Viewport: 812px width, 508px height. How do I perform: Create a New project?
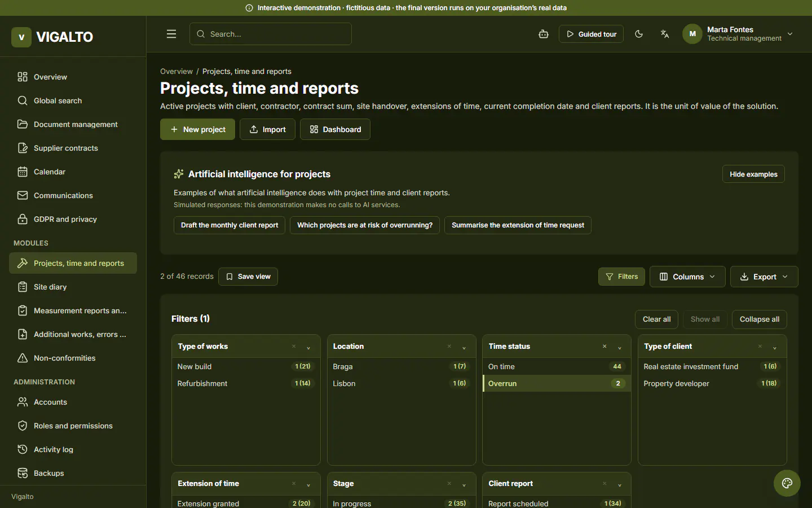point(197,129)
